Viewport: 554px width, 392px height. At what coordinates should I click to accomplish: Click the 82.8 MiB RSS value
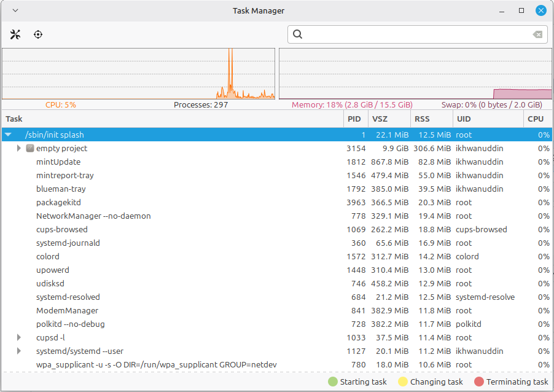(x=435, y=162)
